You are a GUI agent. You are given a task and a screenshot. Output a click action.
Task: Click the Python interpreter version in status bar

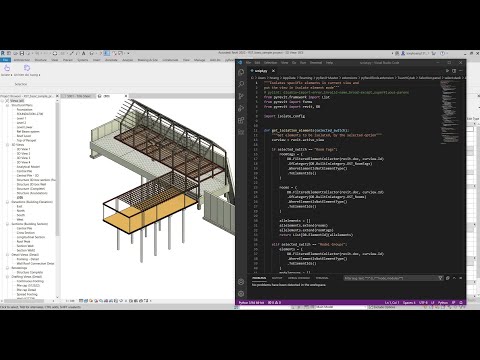[x=251, y=303]
